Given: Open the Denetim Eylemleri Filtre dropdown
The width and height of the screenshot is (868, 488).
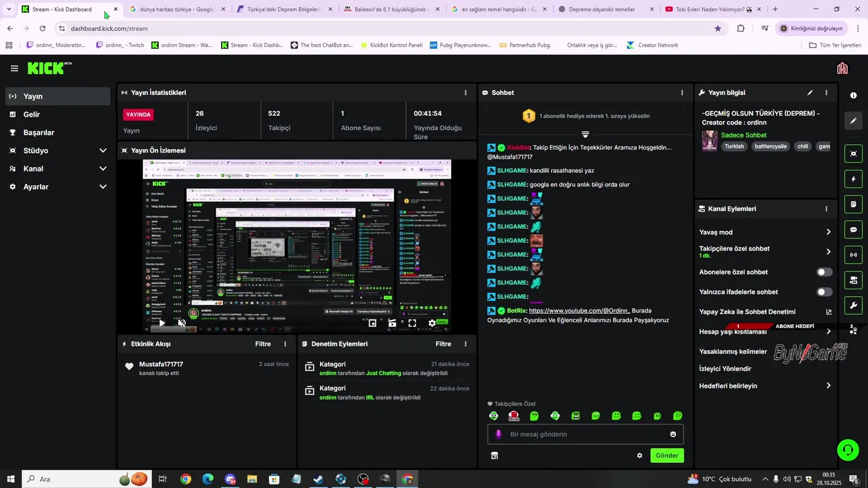Looking at the screenshot, I should tap(443, 344).
